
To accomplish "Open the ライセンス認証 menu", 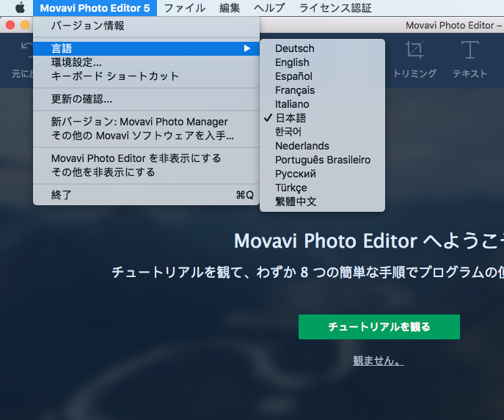I will click(x=335, y=8).
